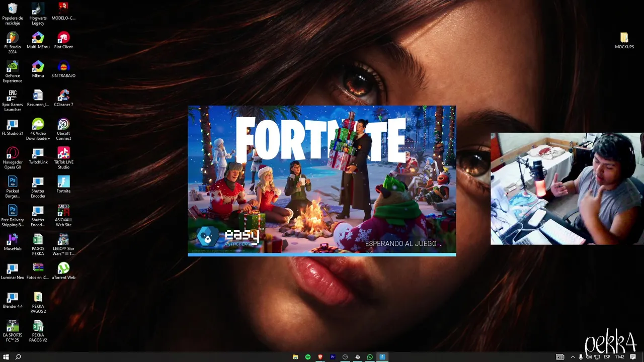Switch to Brave browser on the taskbar
Image resolution: width=644 pixels, height=362 pixels.
click(x=320, y=357)
